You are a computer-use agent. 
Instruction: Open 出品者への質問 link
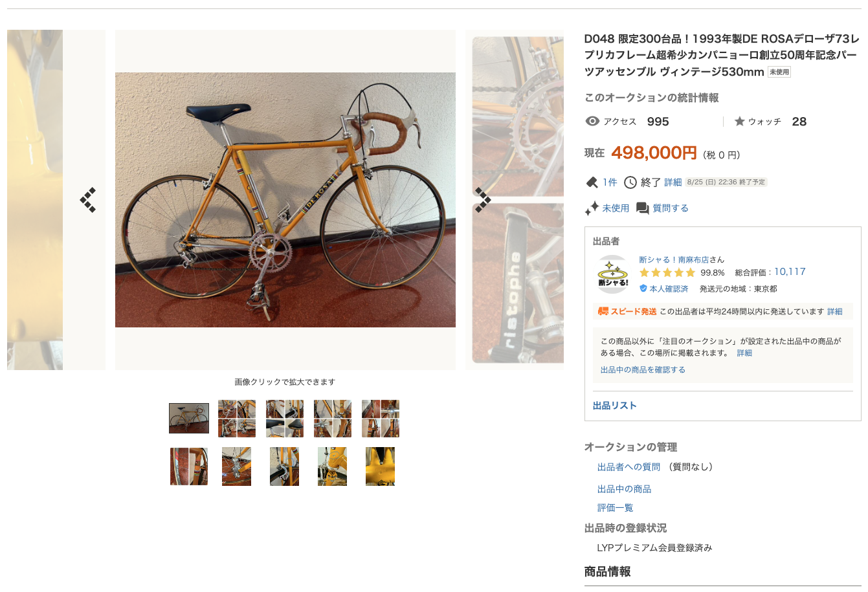(629, 467)
